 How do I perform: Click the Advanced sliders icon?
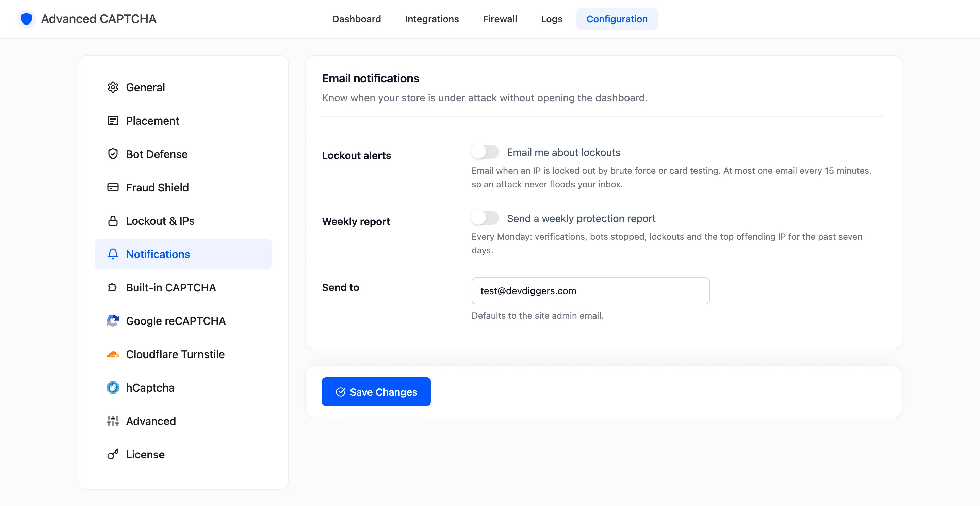113,421
